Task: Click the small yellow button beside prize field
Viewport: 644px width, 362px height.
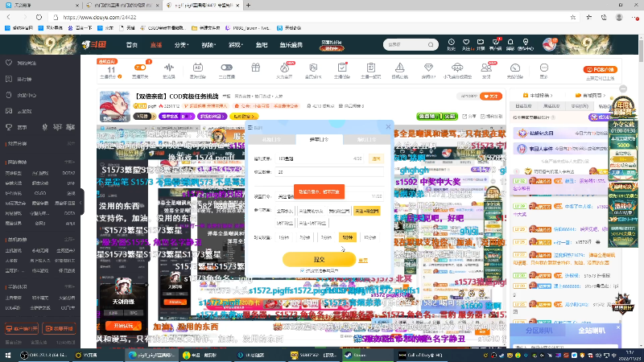Action: pyautogui.click(x=376, y=158)
